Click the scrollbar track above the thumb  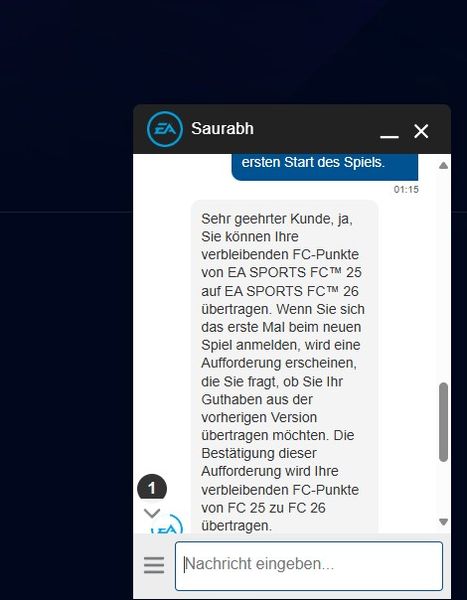click(x=443, y=276)
